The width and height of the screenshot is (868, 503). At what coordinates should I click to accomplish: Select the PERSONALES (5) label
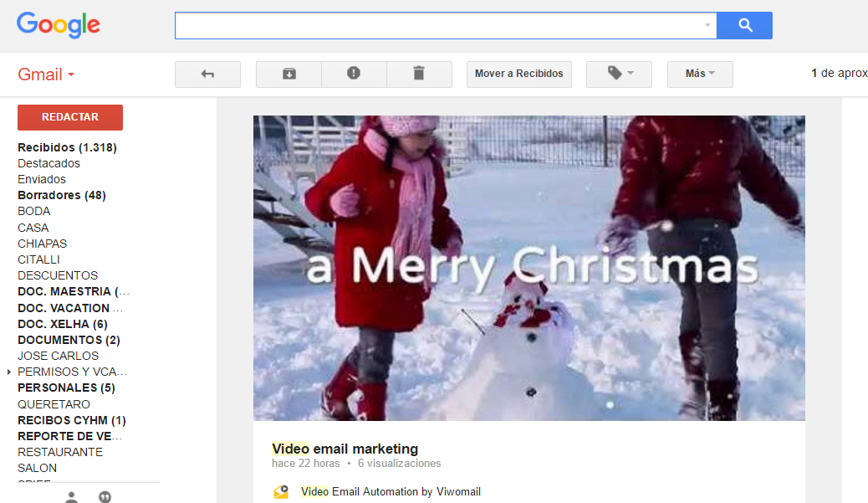[66, 388]
